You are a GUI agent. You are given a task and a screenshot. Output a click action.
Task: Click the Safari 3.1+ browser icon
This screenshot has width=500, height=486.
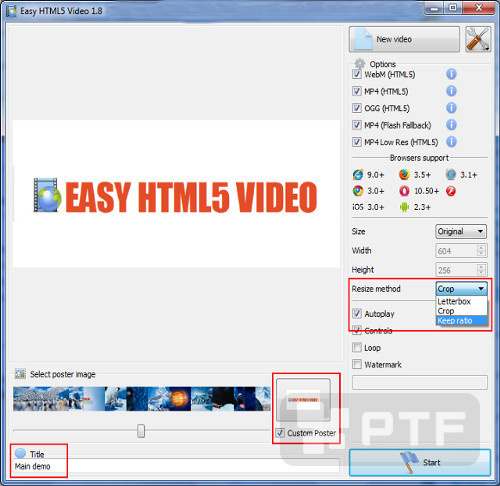pyautogui.click(x=451, y=174)
